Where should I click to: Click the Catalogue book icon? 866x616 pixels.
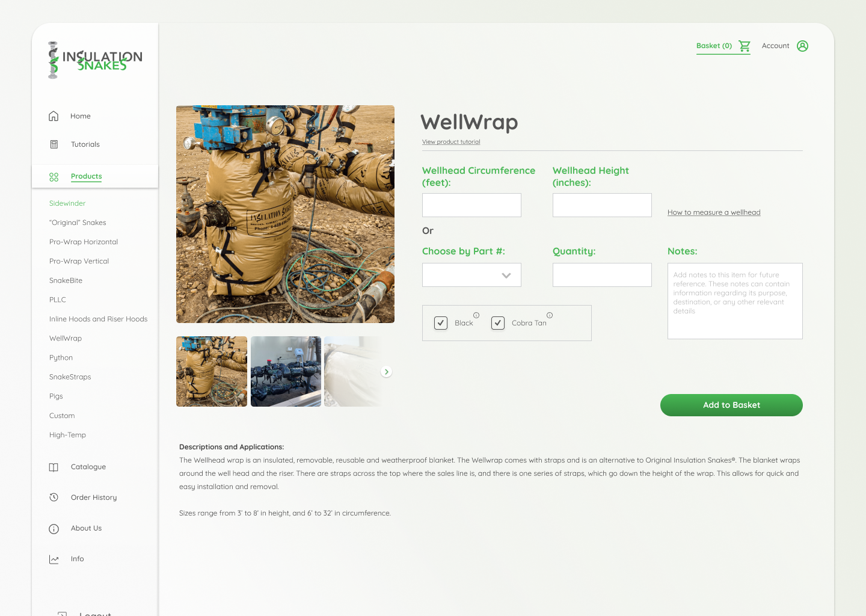tap(54, 467)
